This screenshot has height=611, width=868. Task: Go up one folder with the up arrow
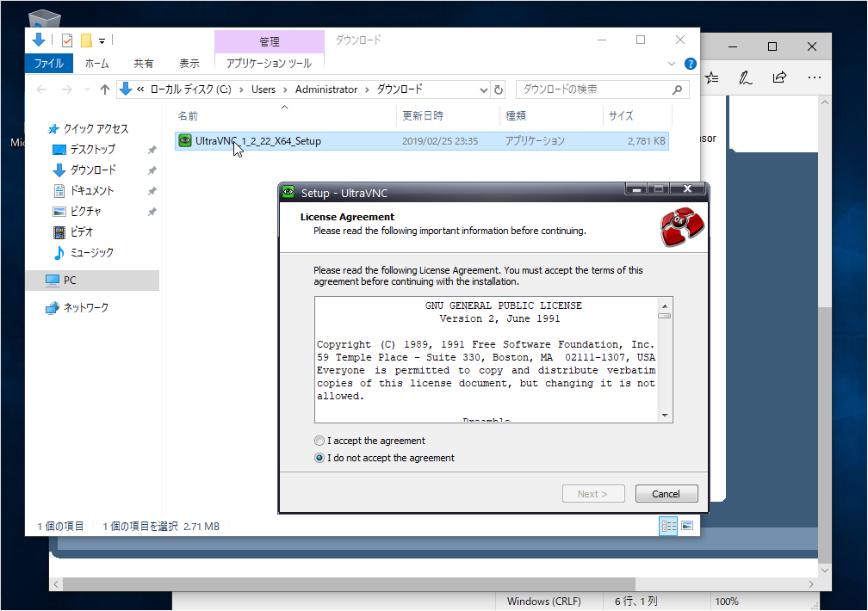tap(105, 89)
